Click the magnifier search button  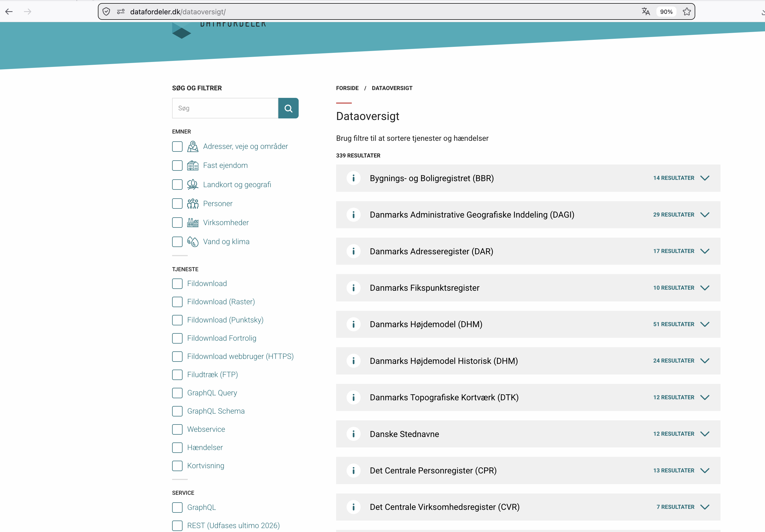click(x=288, y=108)
